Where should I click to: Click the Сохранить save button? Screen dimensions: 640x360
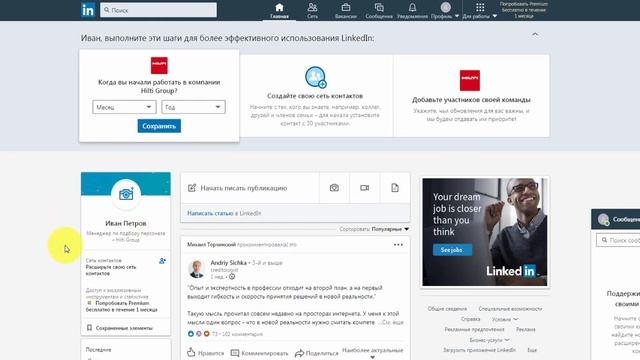point(159,126)
